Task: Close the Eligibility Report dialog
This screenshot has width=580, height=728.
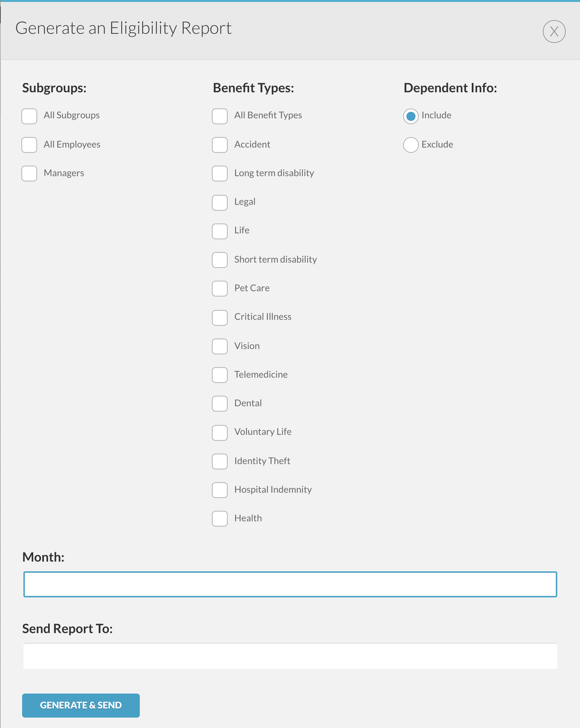Action: pyautogui.click(x=554, y=32)
